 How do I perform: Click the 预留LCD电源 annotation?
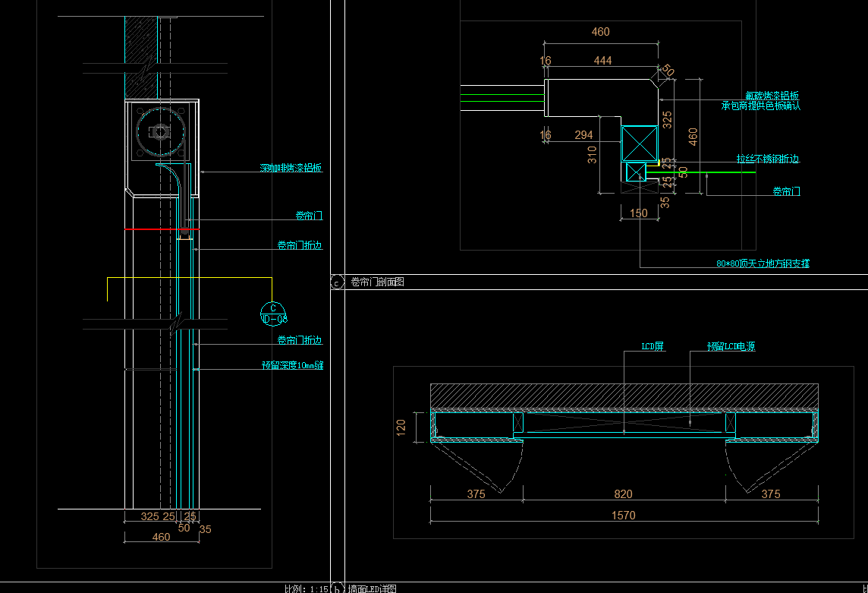pyautogui.click(x=731, y=347)
